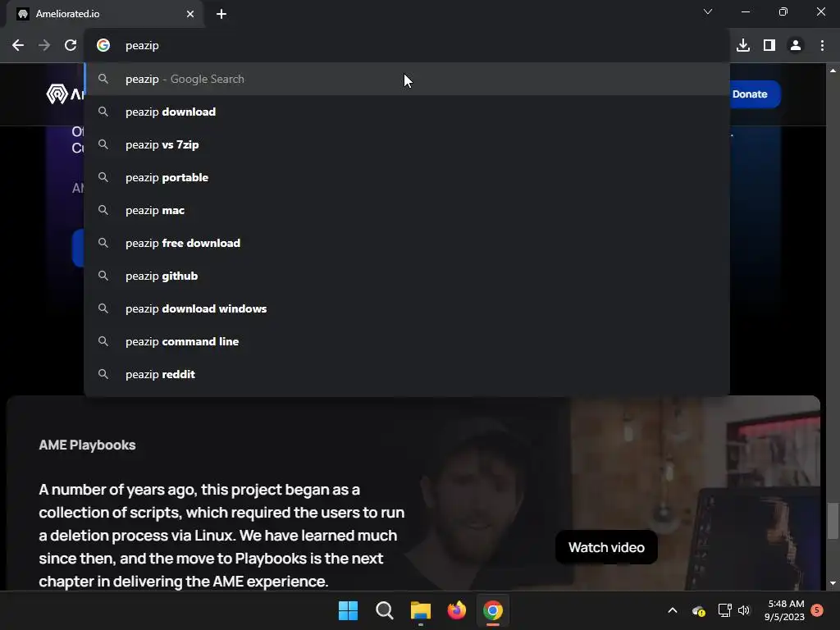Open the Chrome downloads icon

click(x=743, y=46)
